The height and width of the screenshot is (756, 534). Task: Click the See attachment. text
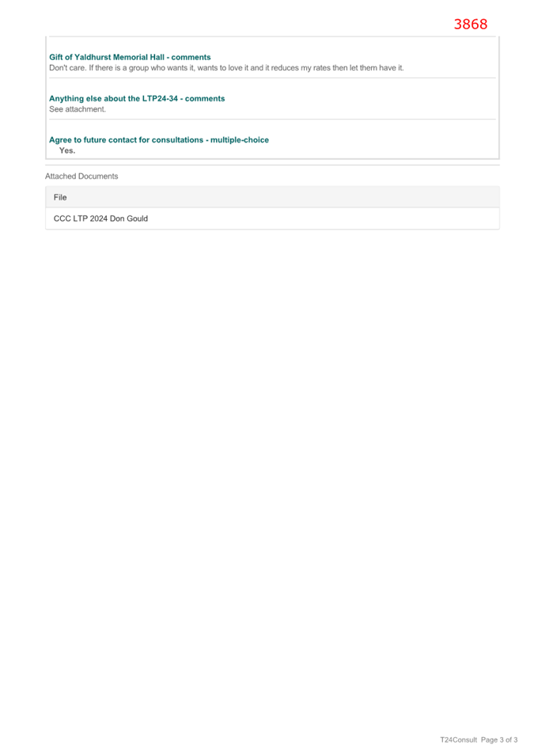pos(77,109)
